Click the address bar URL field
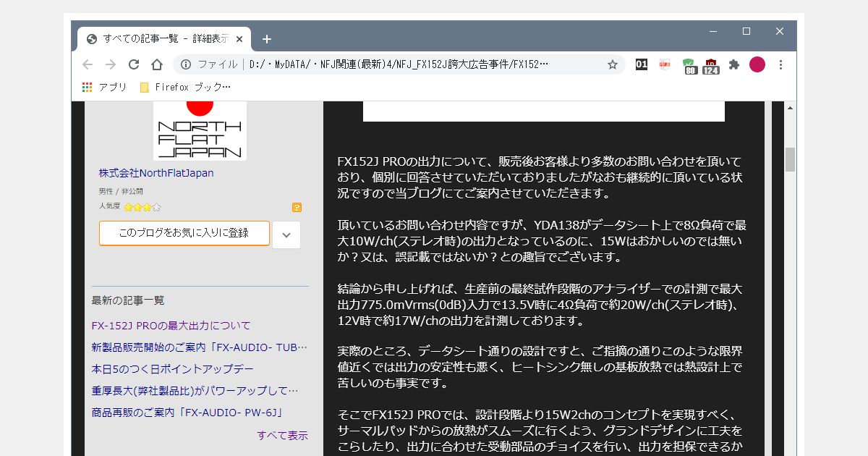This screenshot has height=456, width=868. [x=398, y=64]
